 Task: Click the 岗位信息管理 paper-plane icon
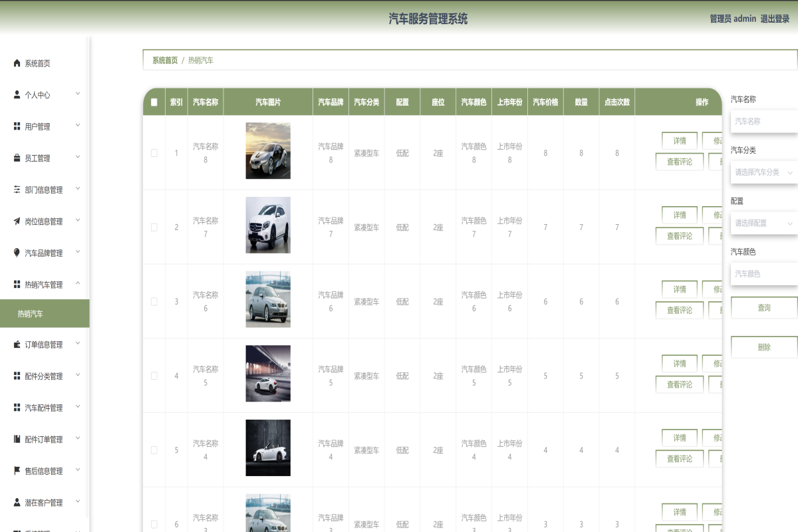[15, 221]
